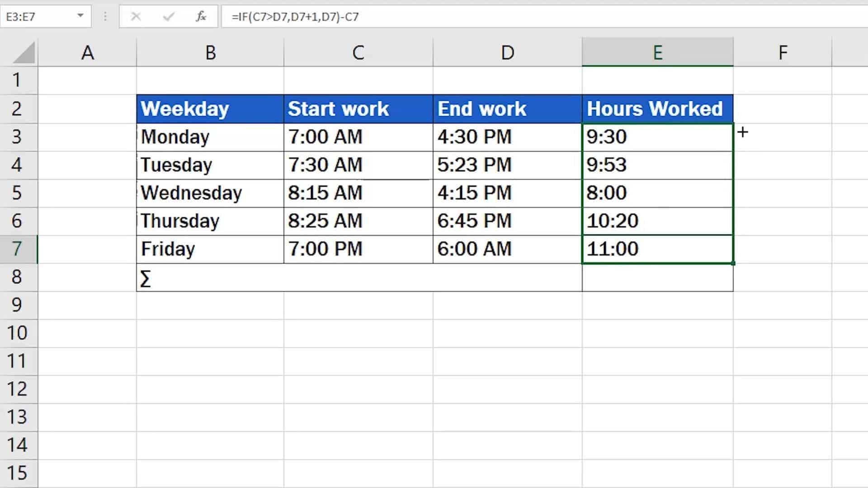Screen dimensions: 868x488
Task: Cancel formula entry with the X icon
Action: (x=136, y=17)
